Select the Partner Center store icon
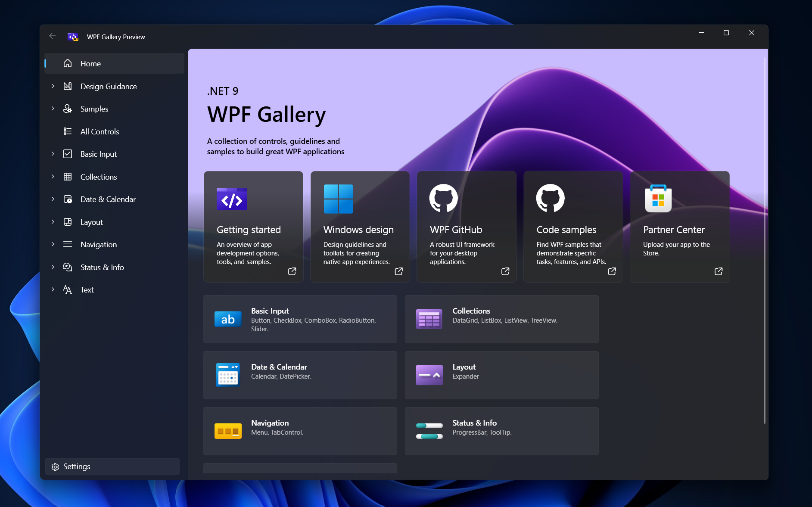 (x=657, y=199)
